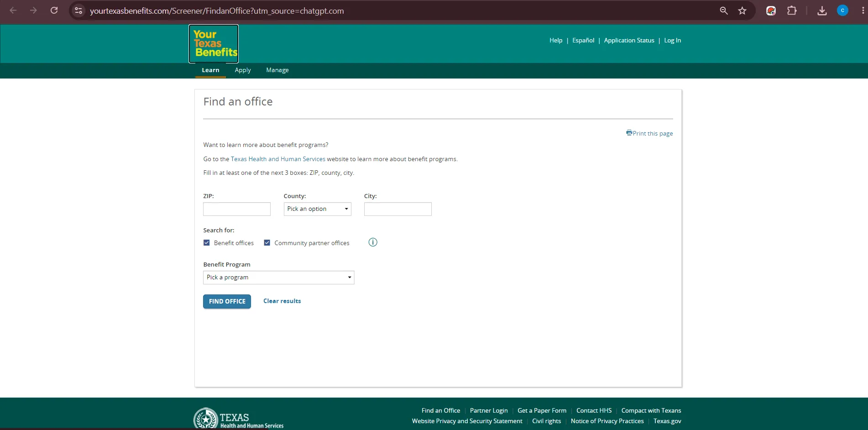Viewport: 868px width, 430px height.
Task: Select the Learn tab
Action: pyautogui.click(x=210, y=70)
